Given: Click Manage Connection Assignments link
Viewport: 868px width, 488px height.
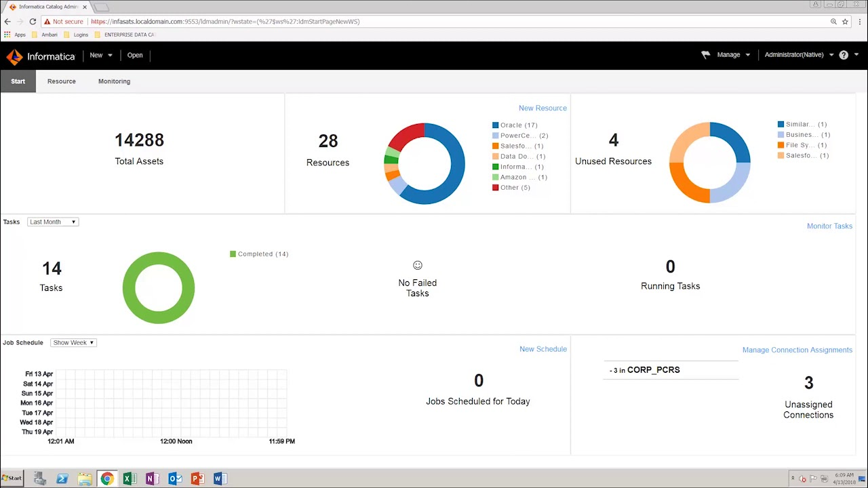Looking at the screenshot, I should [797, 350].
